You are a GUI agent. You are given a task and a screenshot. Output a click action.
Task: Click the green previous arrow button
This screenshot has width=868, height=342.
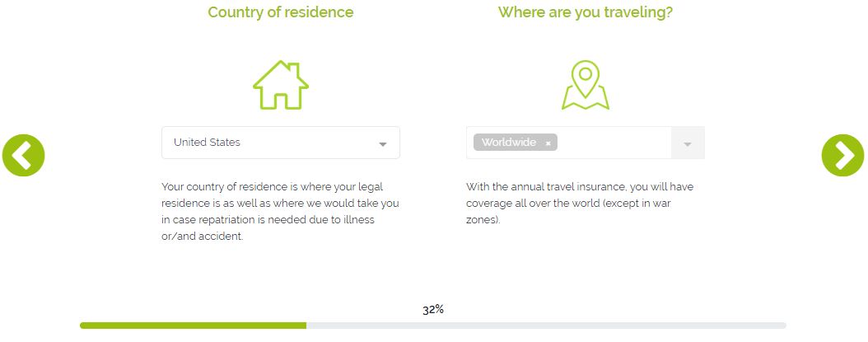click(23, 154)
